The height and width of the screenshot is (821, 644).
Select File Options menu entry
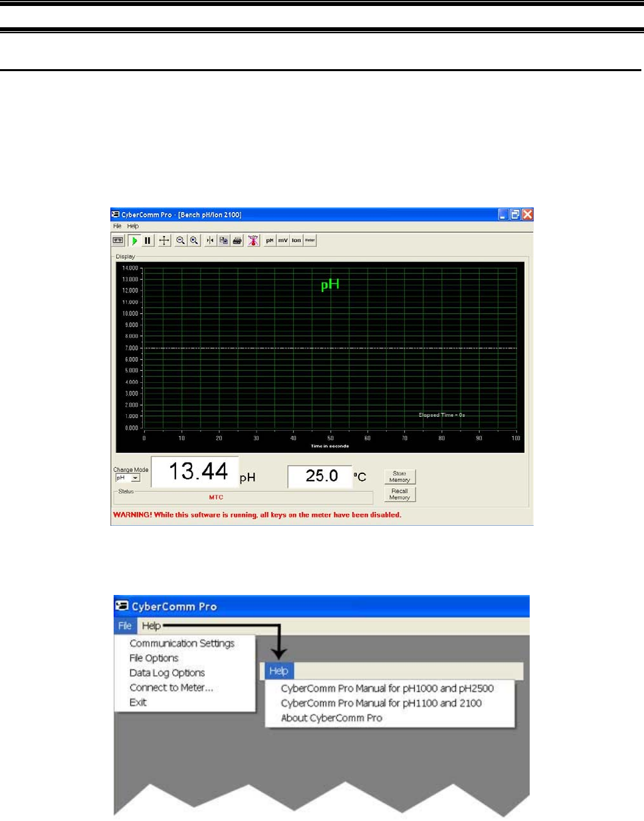[x=154, y=658]
